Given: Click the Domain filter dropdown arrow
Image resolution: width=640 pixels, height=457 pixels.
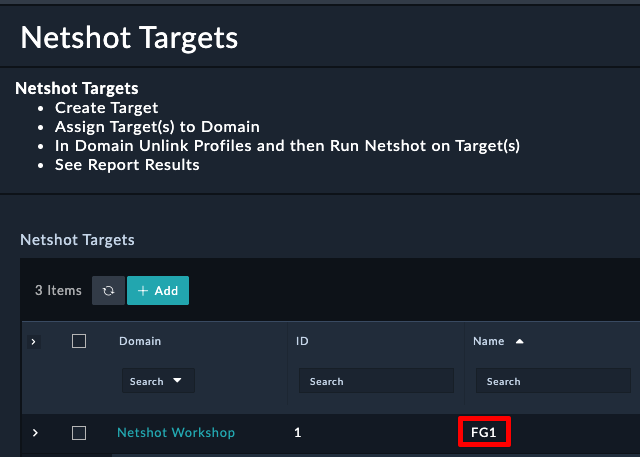Looking at the screenshot, I should (x=177, y=380).
